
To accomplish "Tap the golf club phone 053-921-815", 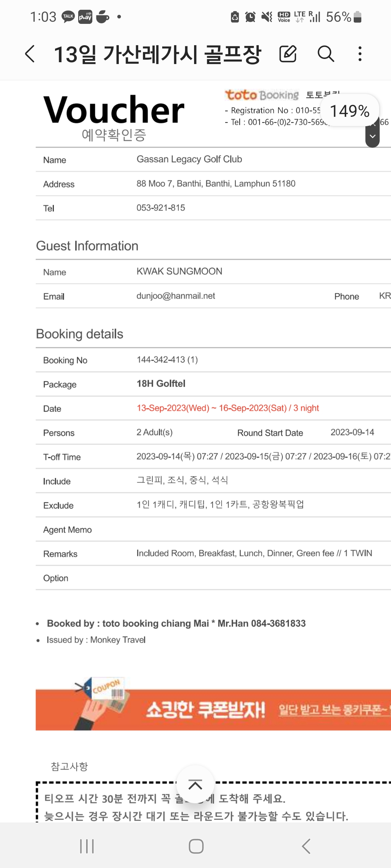I will 161,208.
